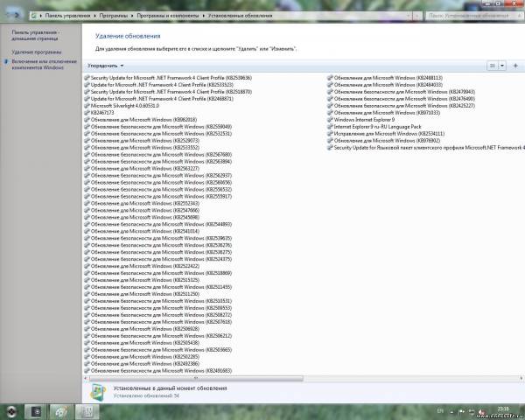The height and width of the screenshot is (420, 525).
Task: Select Security Update .NET Framework 4 KB2518870
Action: pos(168,92)
